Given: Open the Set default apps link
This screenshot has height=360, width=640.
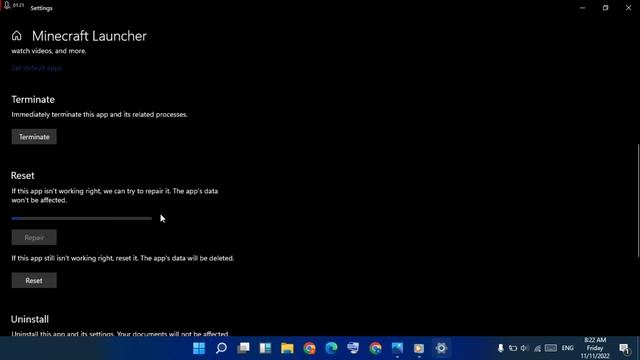Looking at the screenshot, I should pyautogui.click(x=36, y=68).
